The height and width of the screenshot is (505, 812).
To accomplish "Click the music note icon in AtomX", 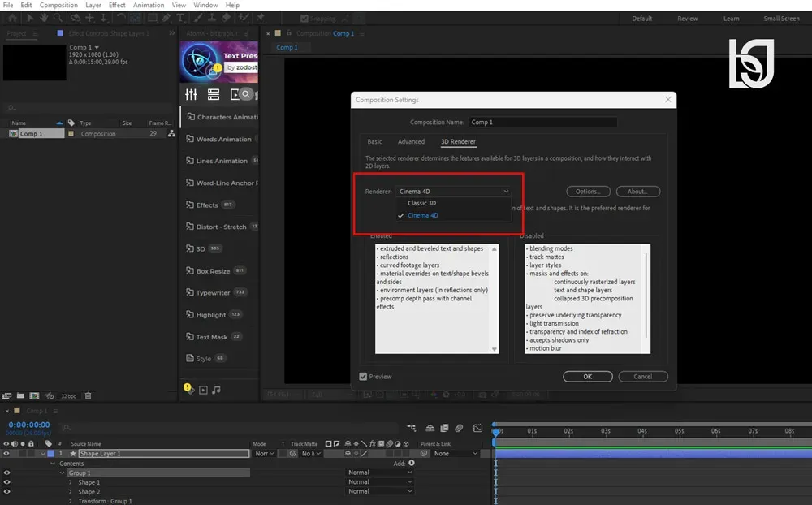I will click(x=217, y=390).
